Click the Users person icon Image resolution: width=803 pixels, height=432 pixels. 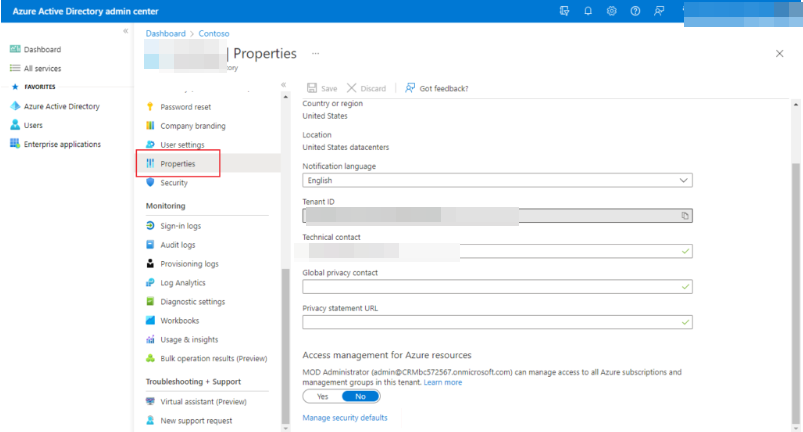(x=15, y=125)
